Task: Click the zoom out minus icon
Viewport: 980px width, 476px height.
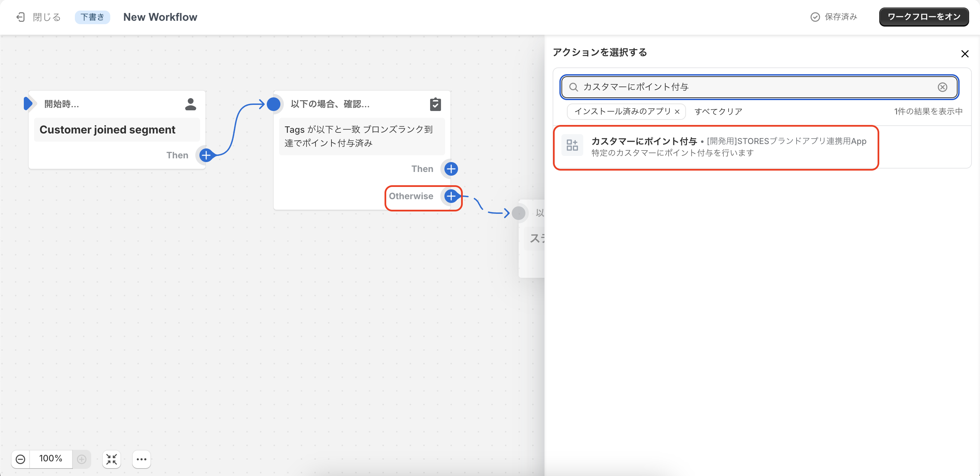Action: [x=20, y=459]
